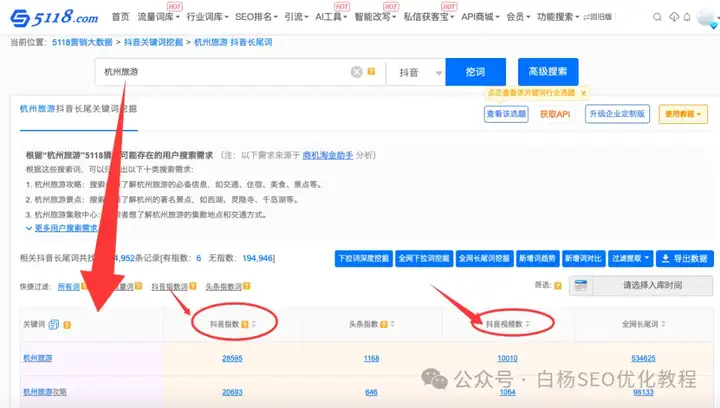Viewport: 720px width, 408px height.
Task: Open the user avatar in the header
Action: (707, 18)
